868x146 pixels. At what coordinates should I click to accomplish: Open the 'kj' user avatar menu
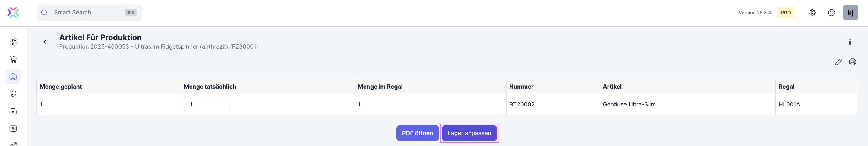[850, 12]
